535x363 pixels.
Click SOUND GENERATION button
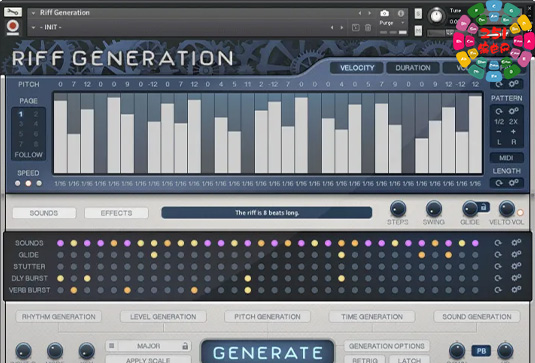(x=477, y=317)
